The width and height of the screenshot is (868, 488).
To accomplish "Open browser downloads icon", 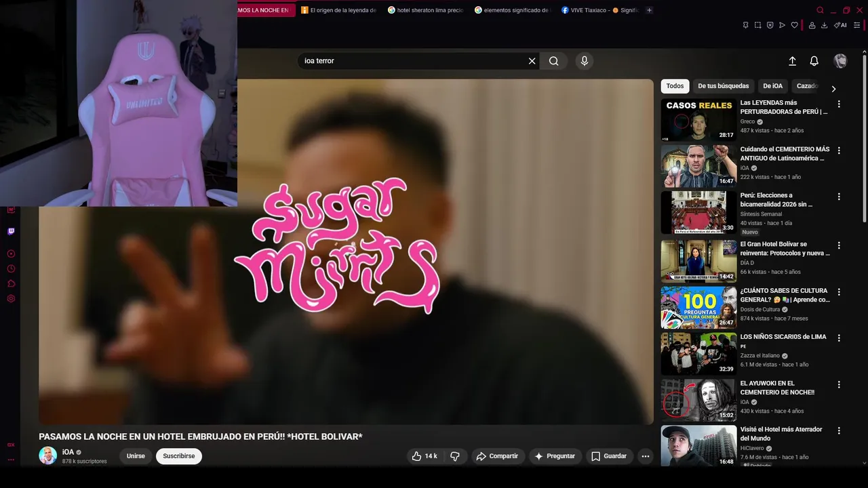I will (824, 25).
